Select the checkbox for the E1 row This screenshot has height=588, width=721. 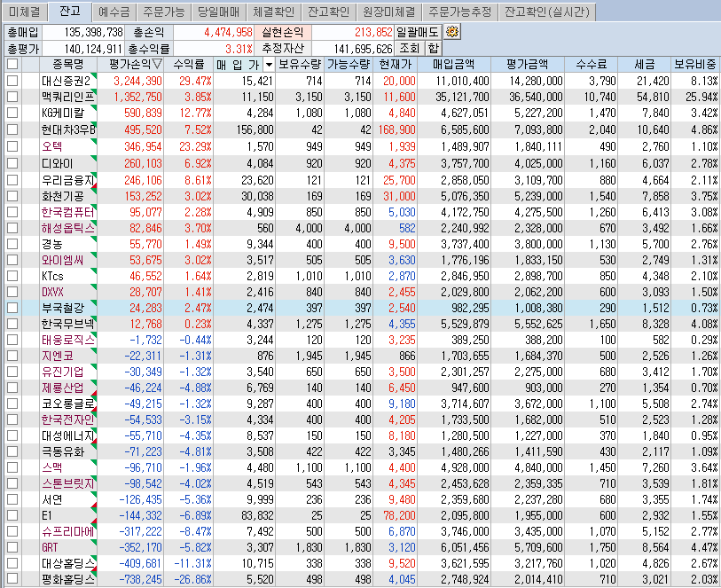(x=12, y=515)
